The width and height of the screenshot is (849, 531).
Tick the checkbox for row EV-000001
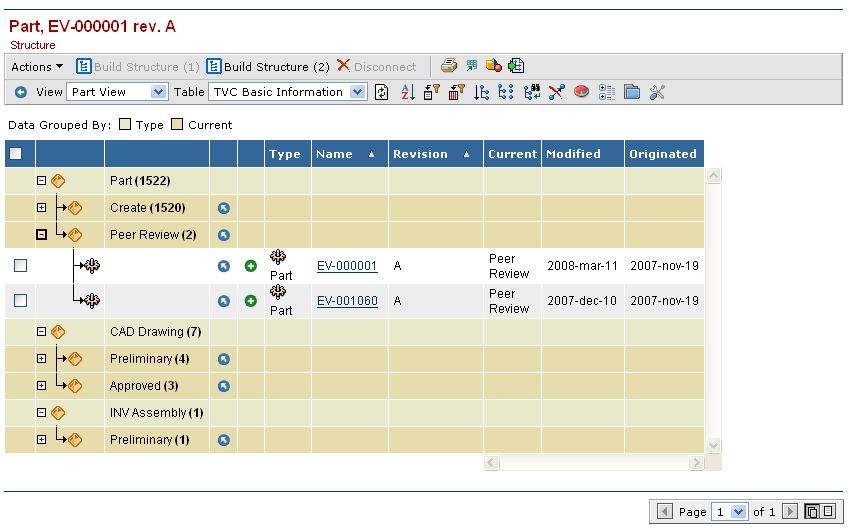pyautogui.click(x=20, y=266)
